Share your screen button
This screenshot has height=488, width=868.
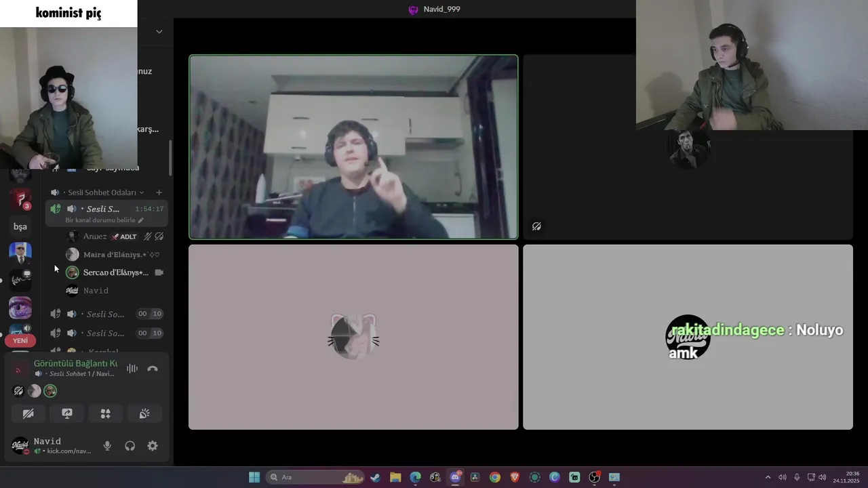[x=67, y=413]
